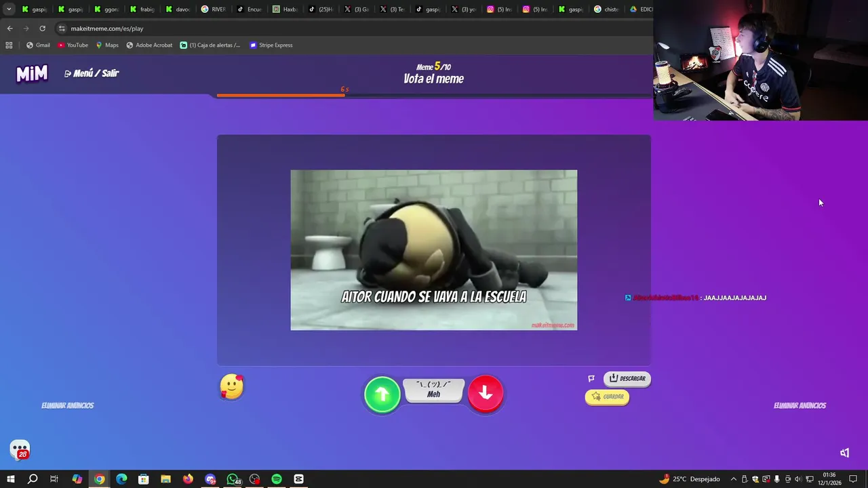Open Task View in the taskbar
The image size is (868, 488).
[54, 479]
